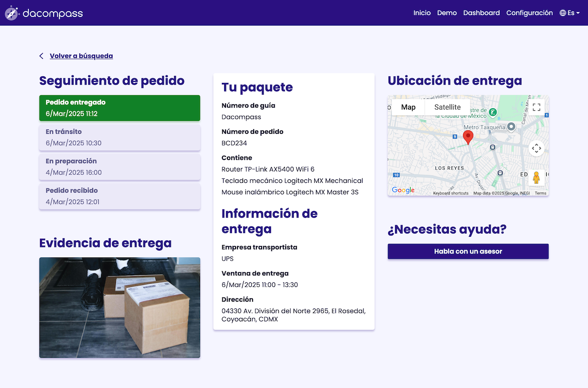This screenshot has height=388, width=588.
Task: Open the delivery evidence photo
Action: (x=119, y=308)
